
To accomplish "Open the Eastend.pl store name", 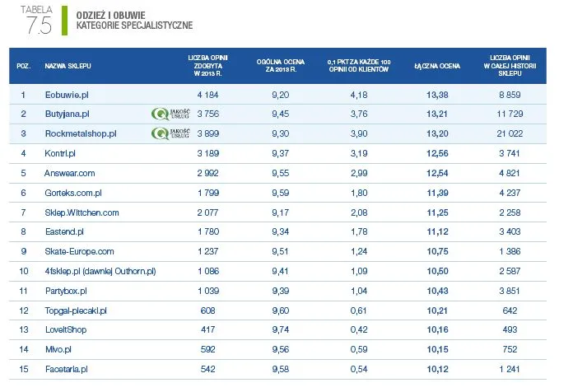I will click(x=63, y=232).
